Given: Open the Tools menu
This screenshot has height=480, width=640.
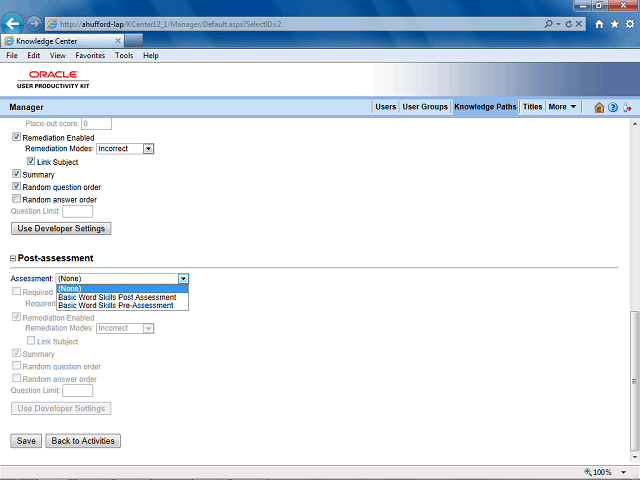Looking at the screenshot, I should [124, 56].
